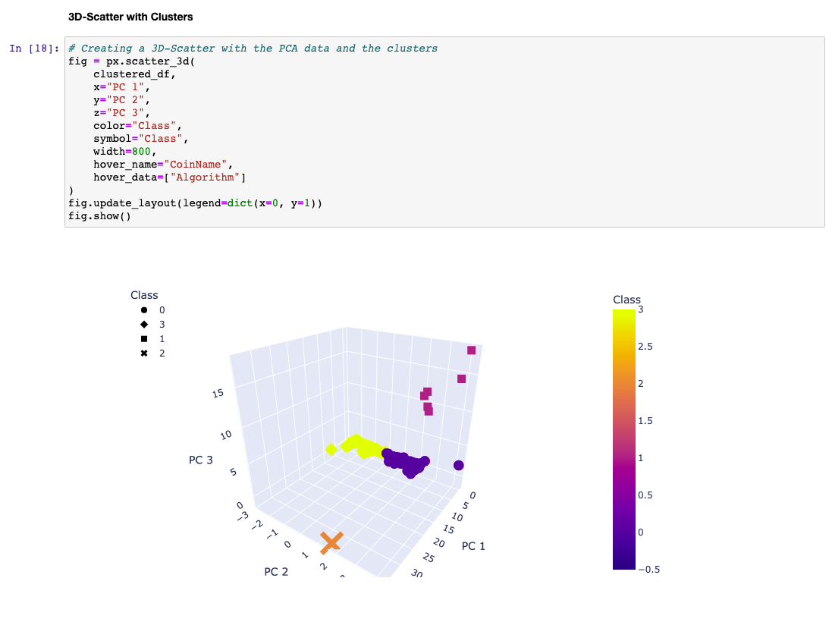
Task: Click the PC 1 axis tick 20
Action: click(439, 542)
